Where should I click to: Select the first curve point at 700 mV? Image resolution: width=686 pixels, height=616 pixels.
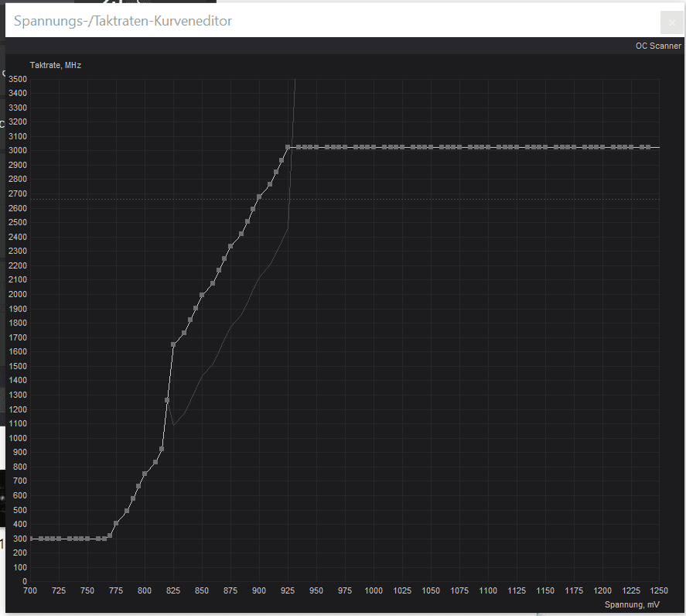(x=30, y=537)
